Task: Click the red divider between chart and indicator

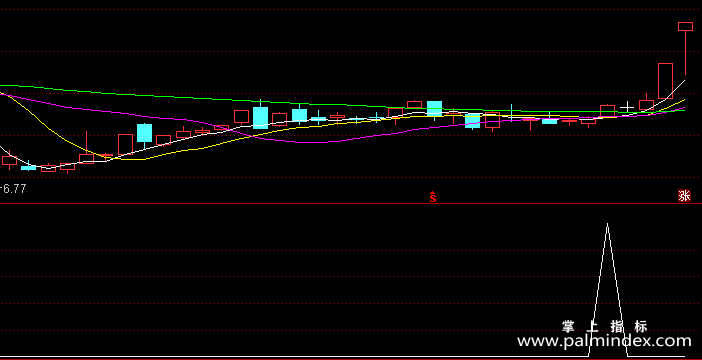Action: coord(351,204)
